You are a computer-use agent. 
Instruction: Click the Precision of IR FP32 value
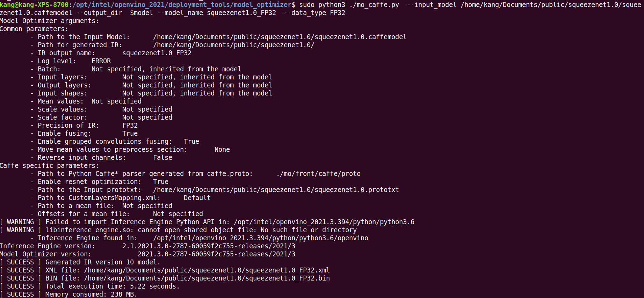[x=130, y=125]
